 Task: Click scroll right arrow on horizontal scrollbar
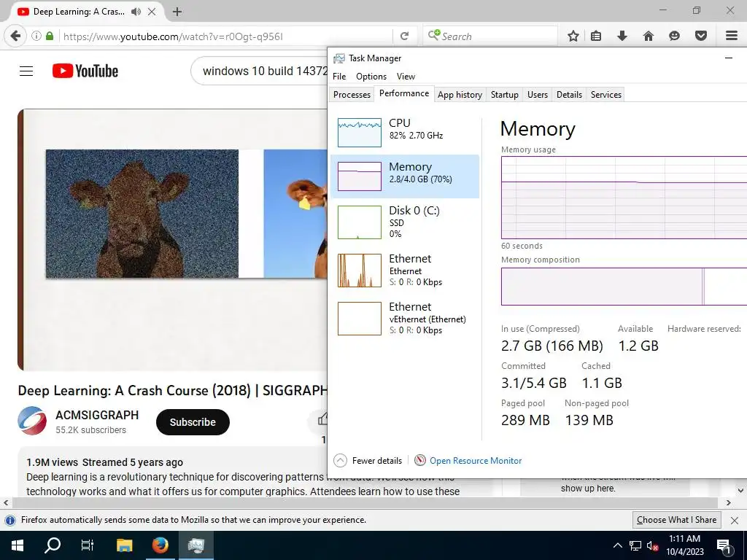[x=729, y=502]
